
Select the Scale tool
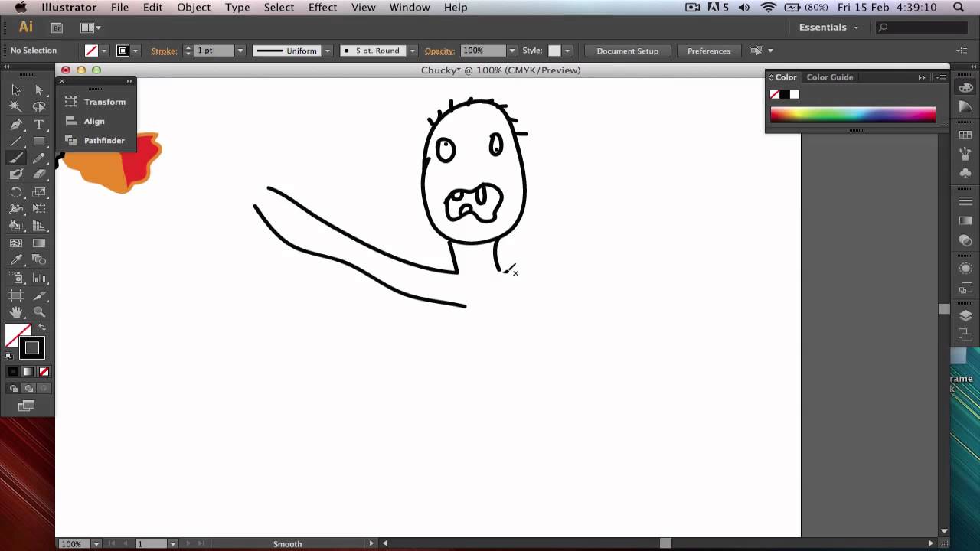(x=39, y=192)
